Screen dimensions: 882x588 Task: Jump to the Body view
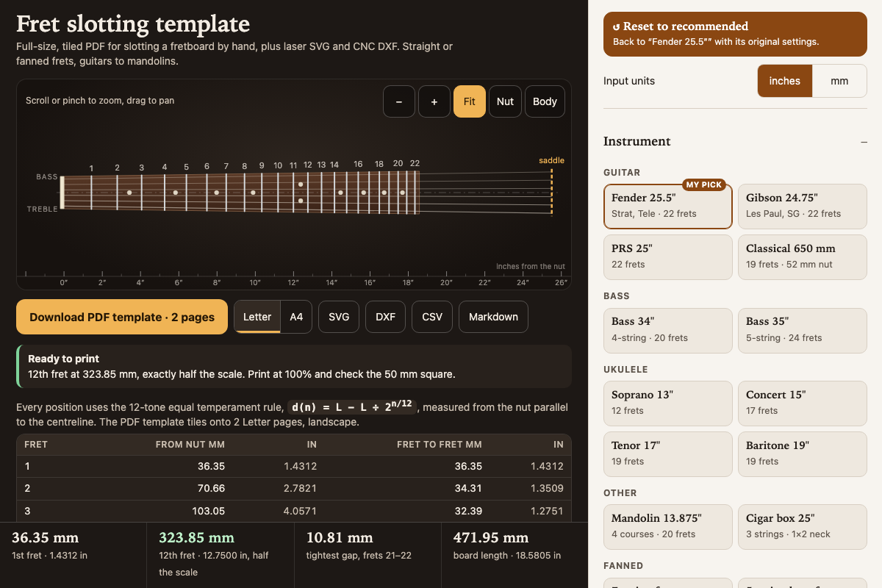(x=545, y=101)
